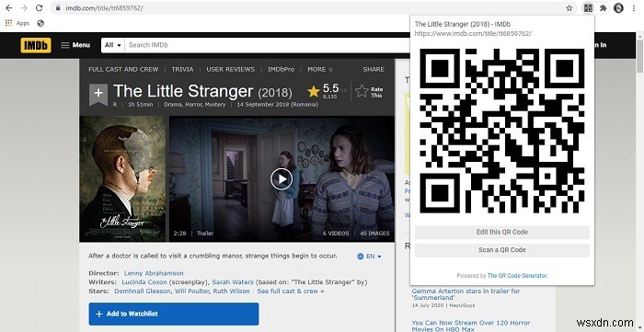Open the 120 Horror Movies HBO Max article
Image resolution: width=644 pixels, height=332 pixels.
tap(471, 326)
